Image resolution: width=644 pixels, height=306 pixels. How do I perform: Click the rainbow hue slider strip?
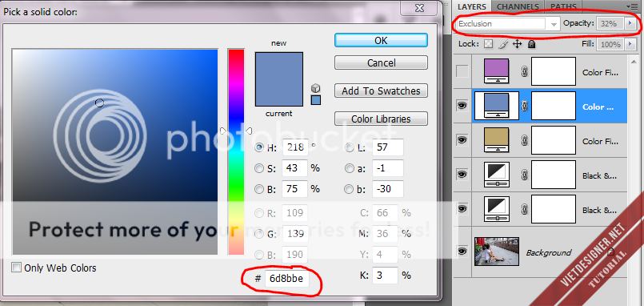click(x=236, y=151)
